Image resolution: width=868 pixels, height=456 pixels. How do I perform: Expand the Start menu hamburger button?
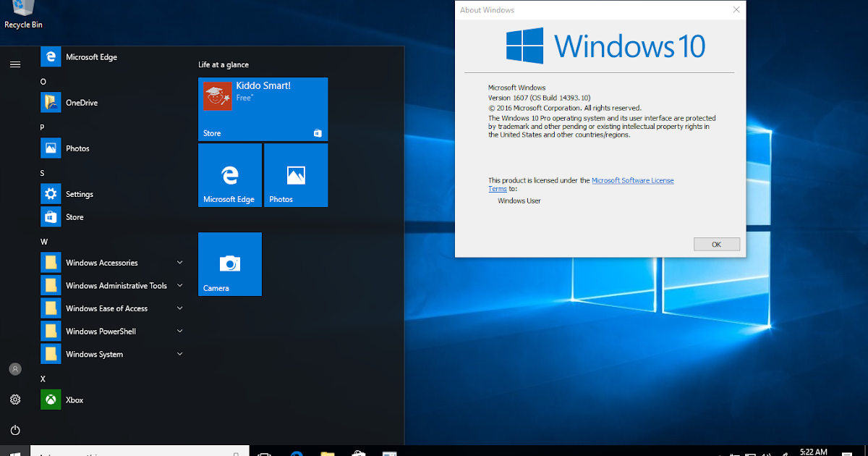click(x=15, y=64)
